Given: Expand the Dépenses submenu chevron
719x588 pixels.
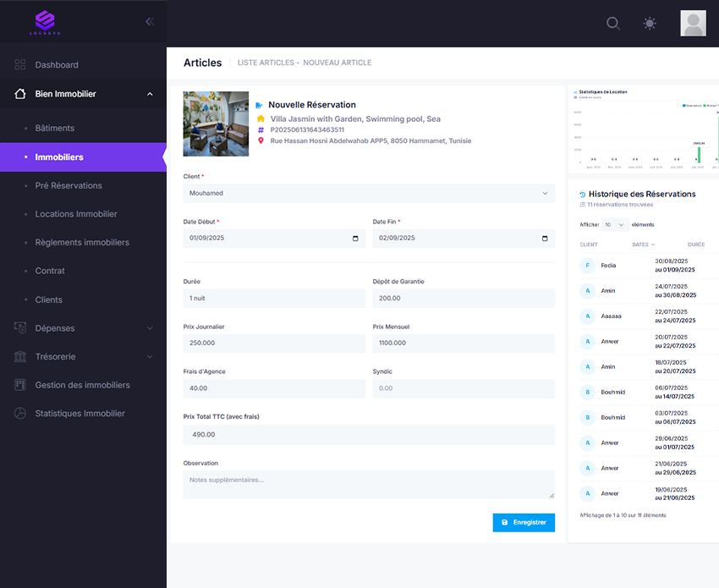Looking at the screenshot, I should 150,328.
